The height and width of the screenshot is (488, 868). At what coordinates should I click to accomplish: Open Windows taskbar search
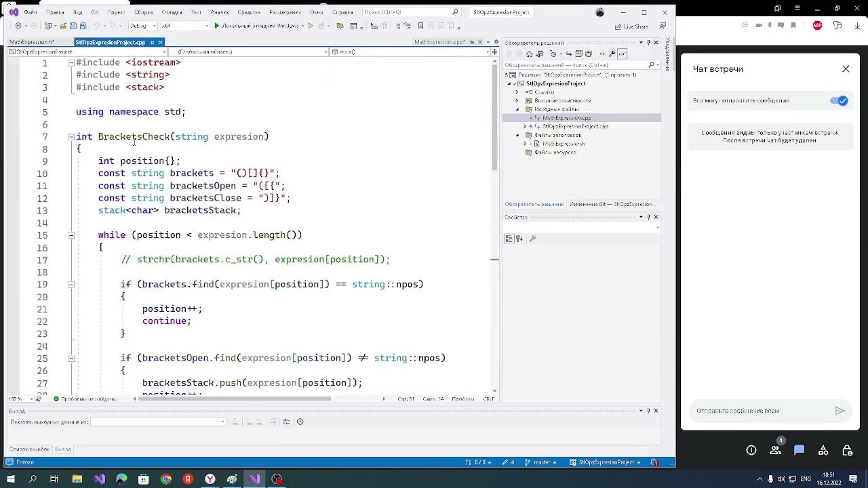(x=33, y=479)
